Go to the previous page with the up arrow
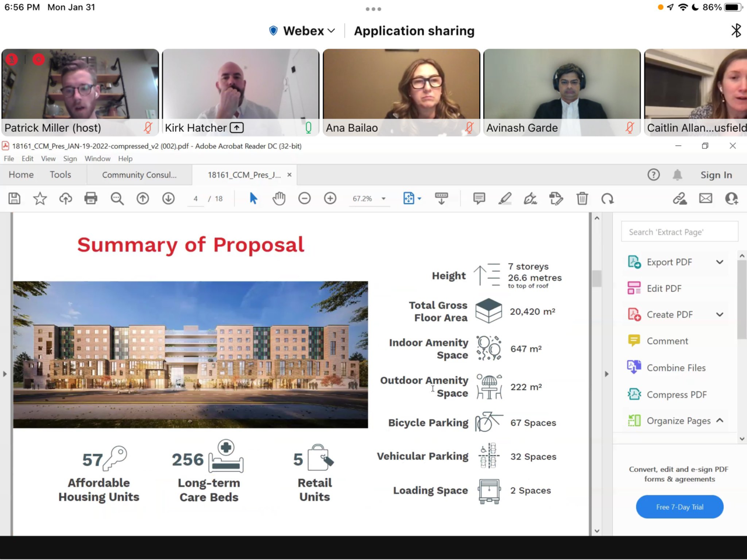This screenshot has width=747, height=560. pos(142,198)
